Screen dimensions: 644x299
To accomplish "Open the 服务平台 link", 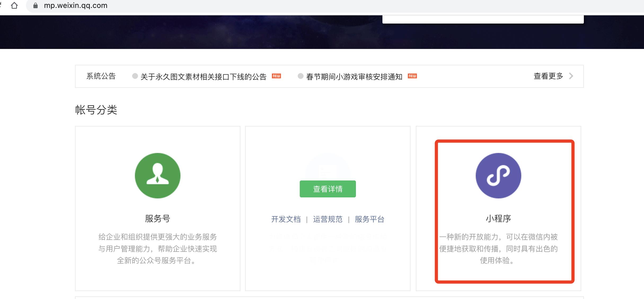I will tap(369, 219).
